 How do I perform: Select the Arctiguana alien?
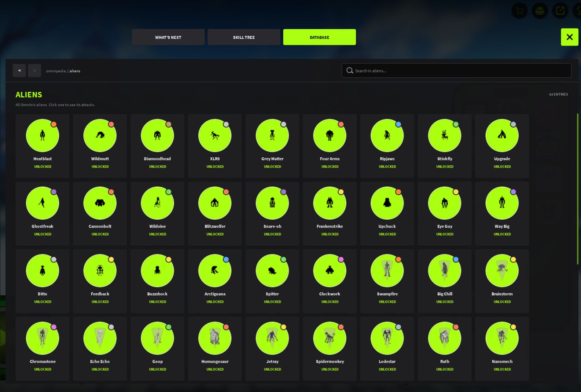215,281
